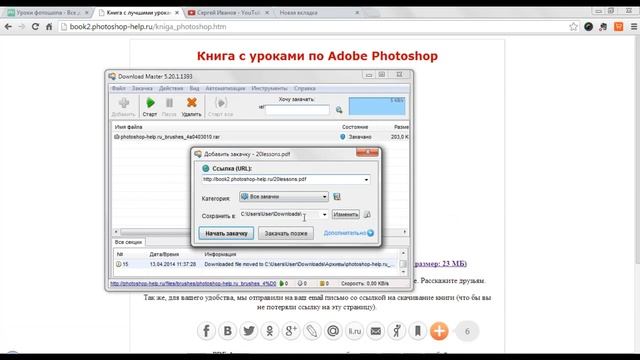Click the Добавить toolbar icon in Download Master
Screen dimensions: 640x360
click(x=124, y=103)
